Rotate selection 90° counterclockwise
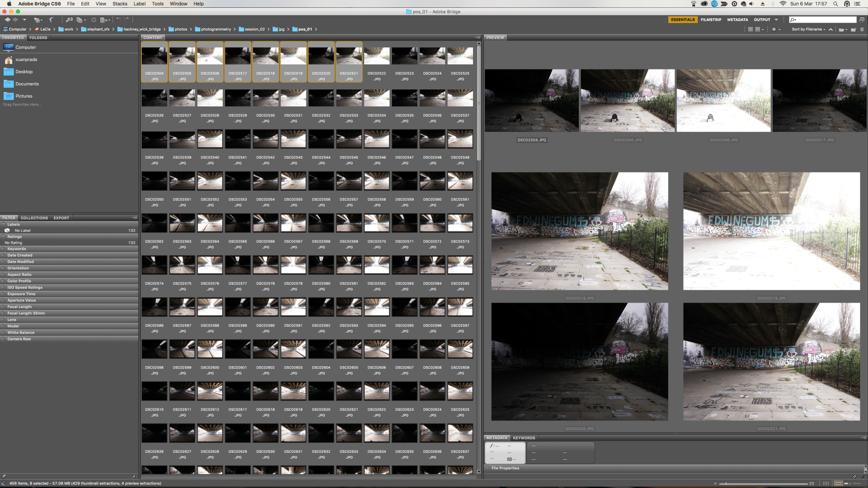This screenshot has height=488, width=868. coord(118,20)
